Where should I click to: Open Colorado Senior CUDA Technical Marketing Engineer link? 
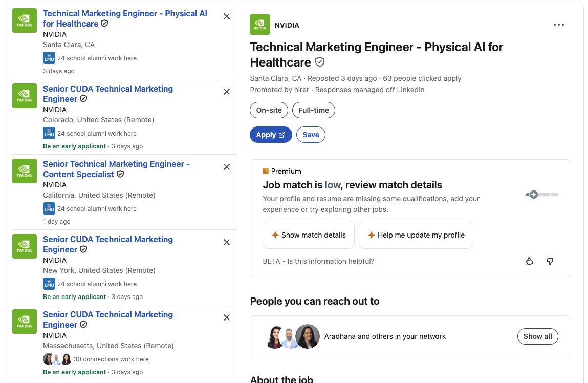[108, 94]
